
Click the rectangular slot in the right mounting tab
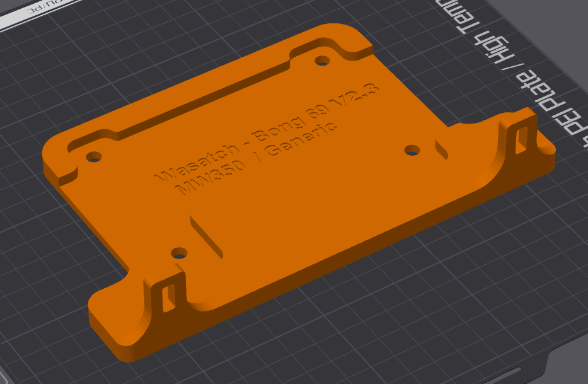[x=522, y=140]
